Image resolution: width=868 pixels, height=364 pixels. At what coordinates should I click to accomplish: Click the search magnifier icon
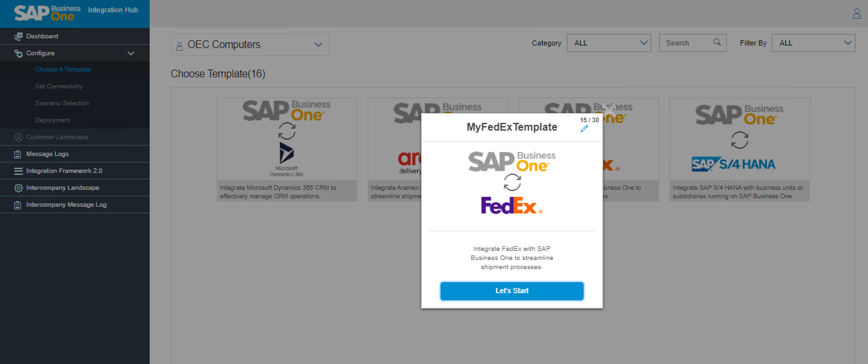717,42
